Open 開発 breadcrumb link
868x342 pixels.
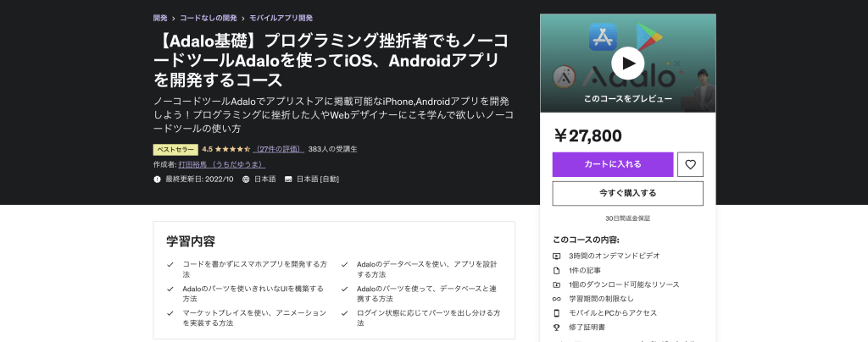(160, 19)
